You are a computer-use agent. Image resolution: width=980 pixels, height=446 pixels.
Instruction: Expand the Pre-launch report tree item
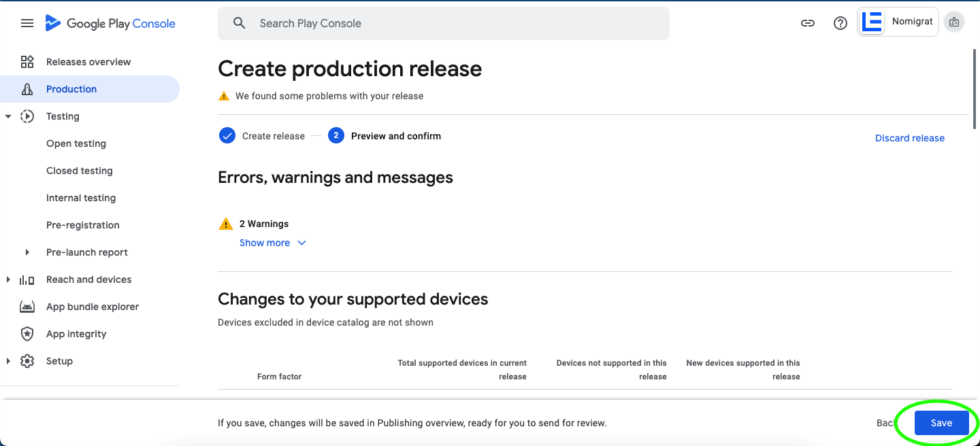27,252
